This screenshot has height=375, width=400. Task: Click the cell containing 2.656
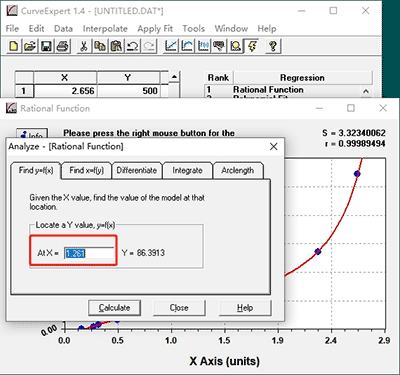click(65, 91)
